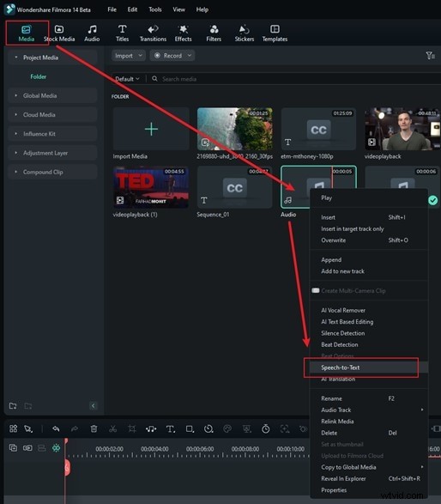
Task: Open the Media tab
Action: point(26,33)
